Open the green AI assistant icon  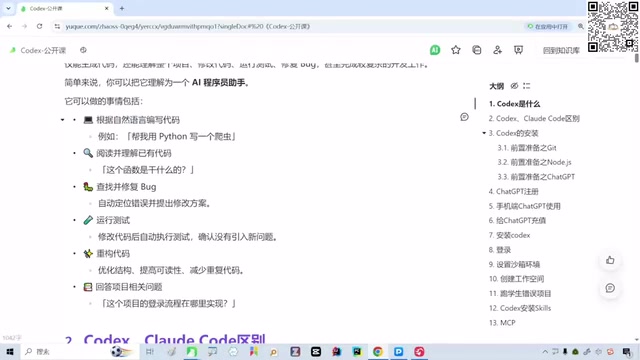[435, 50]
